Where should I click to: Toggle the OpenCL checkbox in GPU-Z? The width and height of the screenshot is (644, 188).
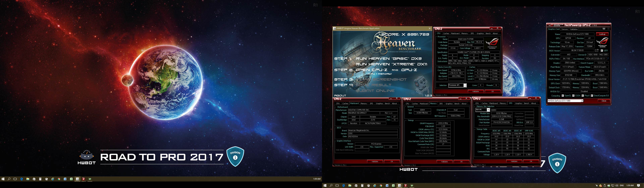pyautogui.click(x=563, y=96)
